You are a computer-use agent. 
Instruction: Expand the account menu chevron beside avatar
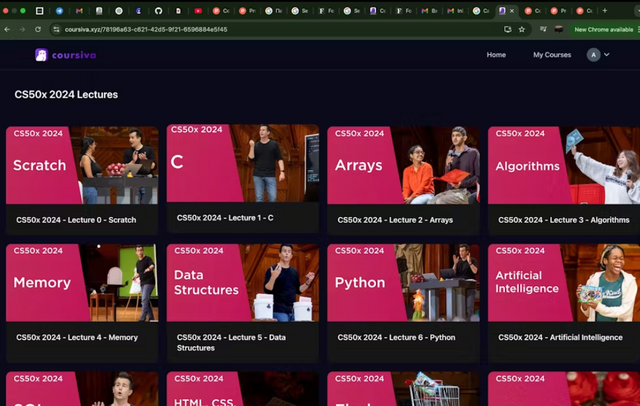click(x=607, y=55)
